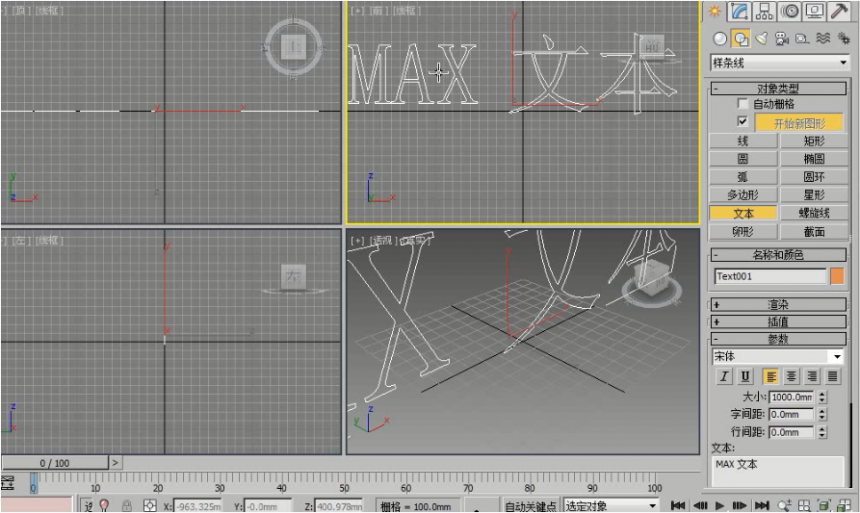Open the Create command panel tab
860x513 pixels.
pyautogui.click(x=714, y=11)
